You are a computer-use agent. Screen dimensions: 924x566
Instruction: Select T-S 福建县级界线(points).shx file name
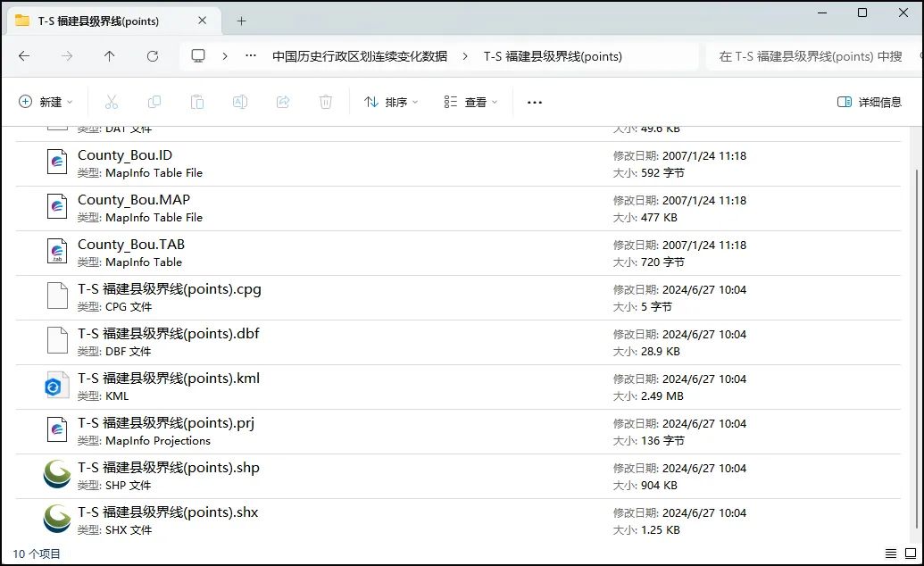point(168,512)
